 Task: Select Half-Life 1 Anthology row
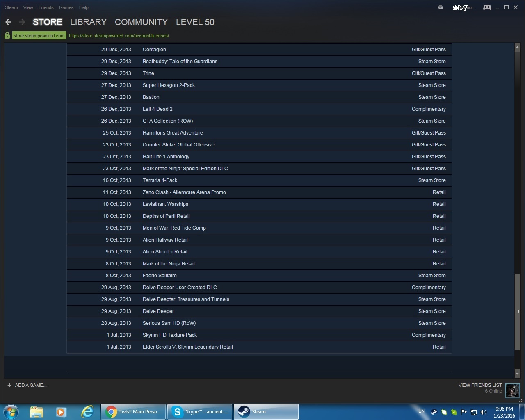pos(259,157)
